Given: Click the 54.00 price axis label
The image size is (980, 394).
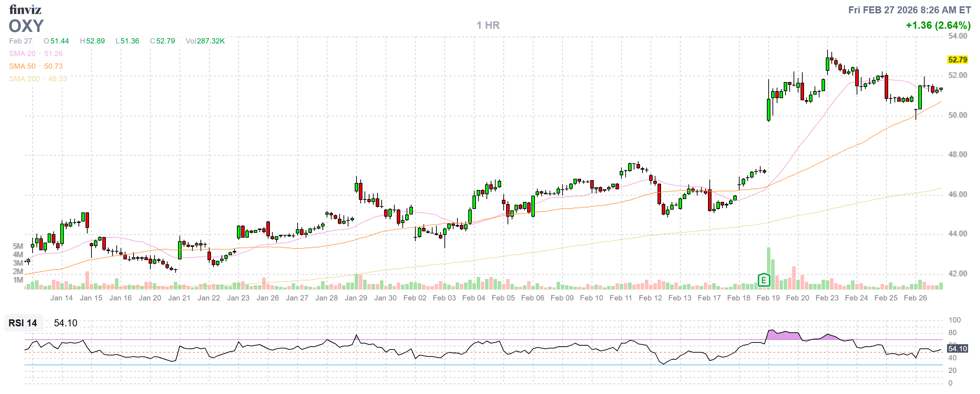Looking at the screenshot, I should 957,36.
